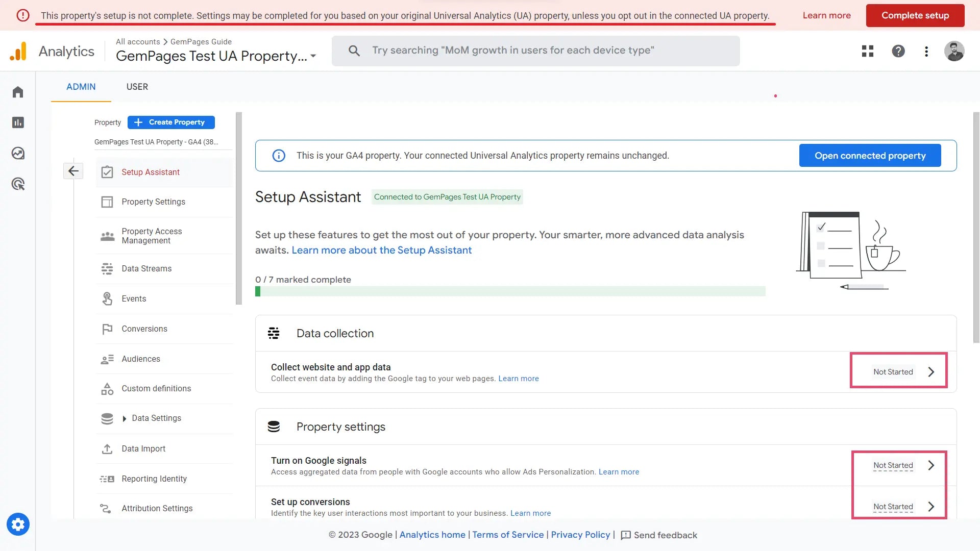This screenshot has height=551, width=980.
Task: Open Terms of Service footer link
Action: (508, 535)
